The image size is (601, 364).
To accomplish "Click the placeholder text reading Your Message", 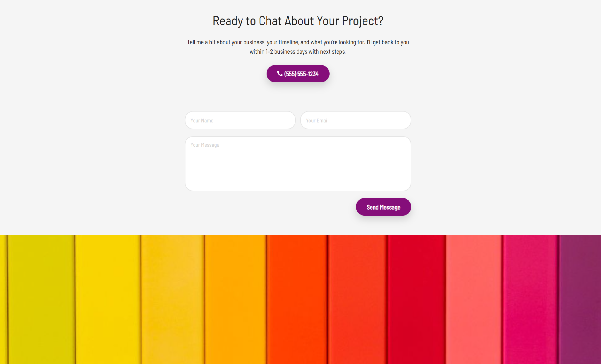I will pyautogui.click(x=205, y=145).
